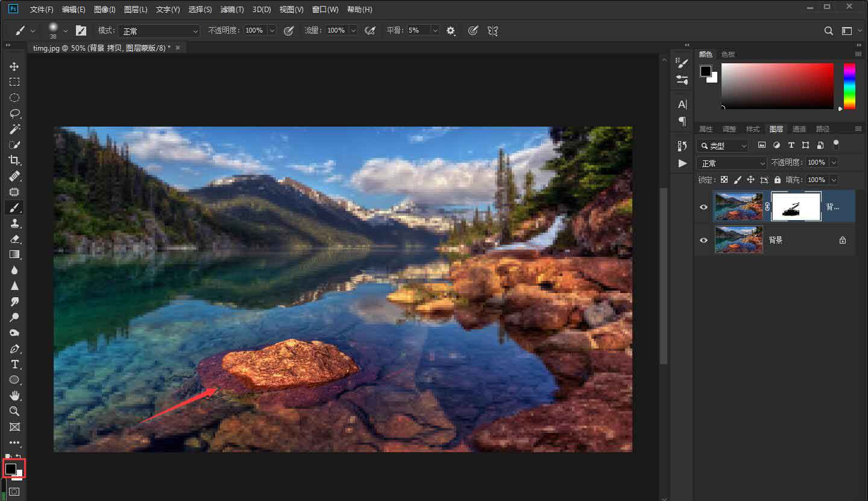Hide the 背景 拷贝 layer visibility eye
Image resolution: width=868 pixels, height=501 pixels.
pyautogui.click(x=703, y=207)
